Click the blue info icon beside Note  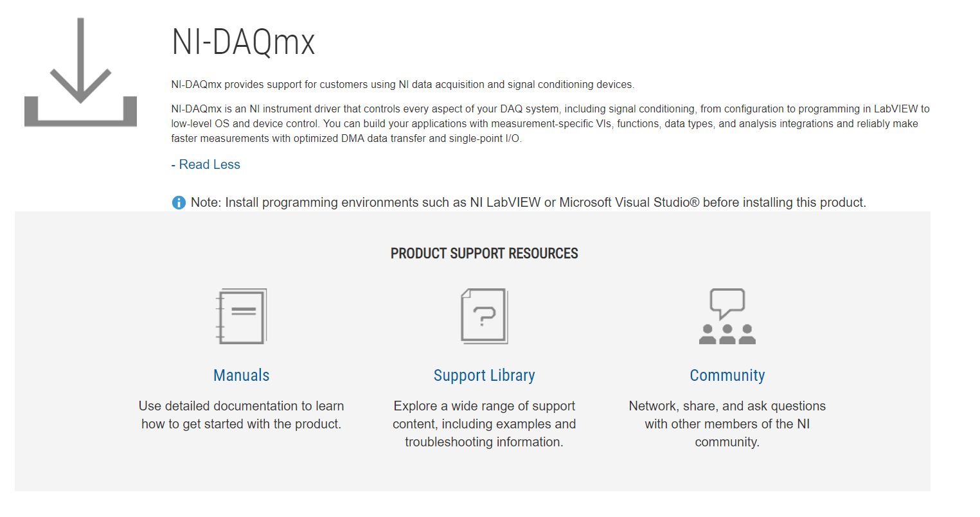179,203
